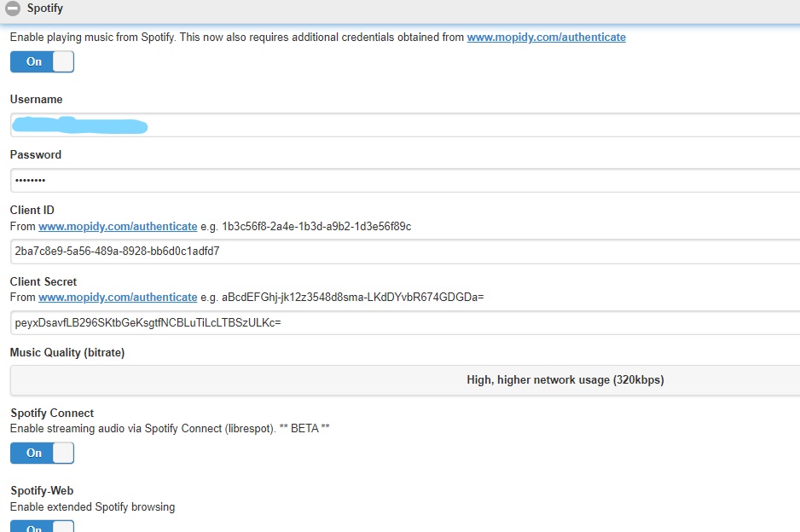Click the Music Quality (bitrate) label
The image size is (800, 532).
coord(67,353)
